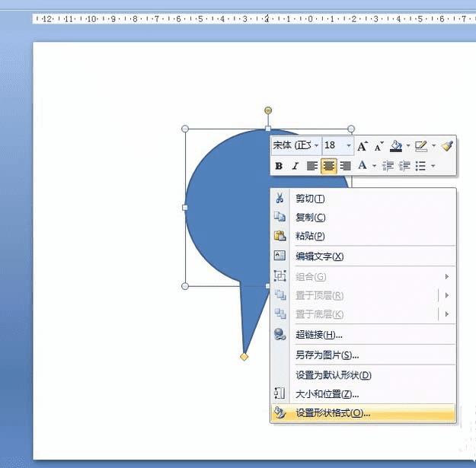Apply shape fill paint bucket
The image size is (476, 468).
point(396,146)
